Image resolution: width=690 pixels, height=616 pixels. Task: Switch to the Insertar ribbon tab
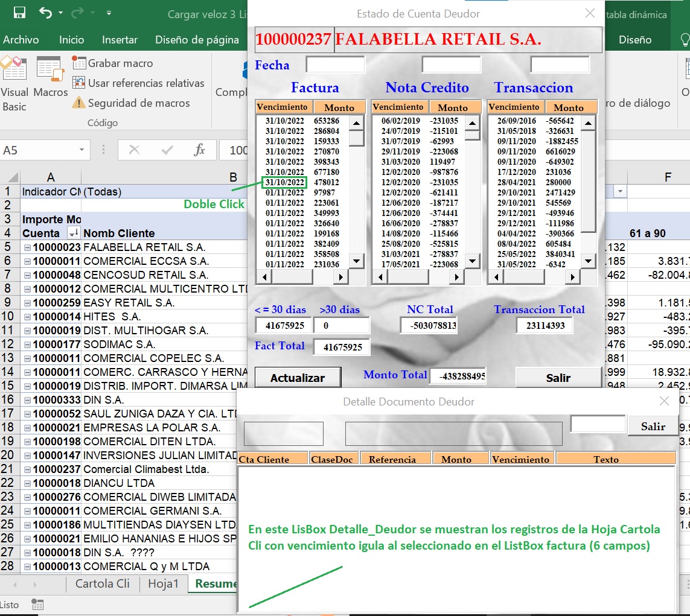tap(120, 40)
